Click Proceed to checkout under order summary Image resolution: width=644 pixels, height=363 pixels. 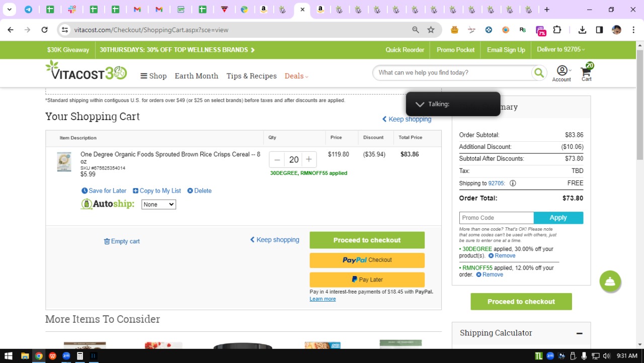pyautogui.click(x=521, y=302)
